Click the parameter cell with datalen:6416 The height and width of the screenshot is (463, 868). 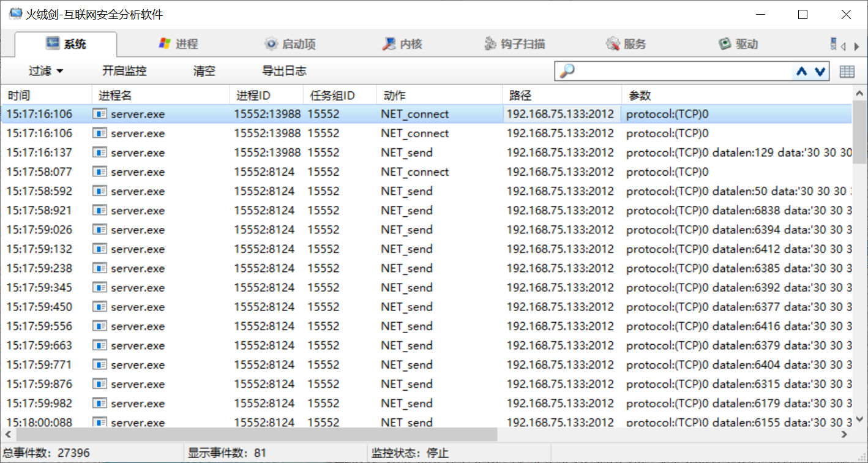(x=739, y=326)
